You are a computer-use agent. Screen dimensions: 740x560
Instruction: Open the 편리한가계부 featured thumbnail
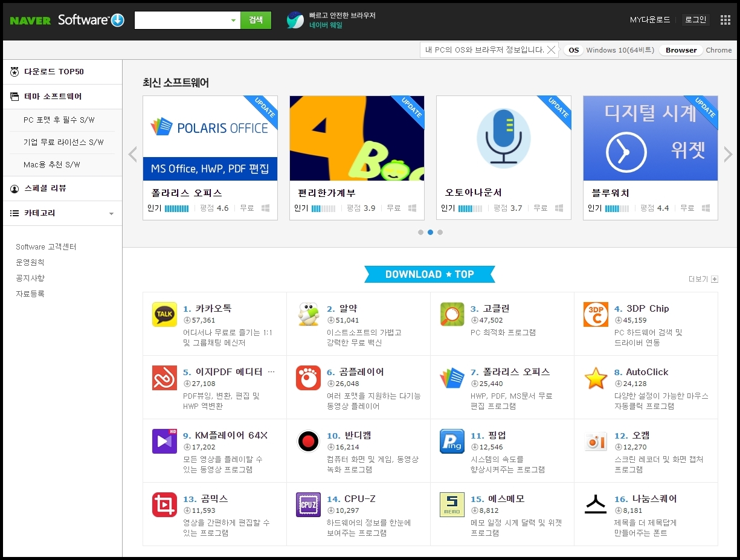[357, 138]
